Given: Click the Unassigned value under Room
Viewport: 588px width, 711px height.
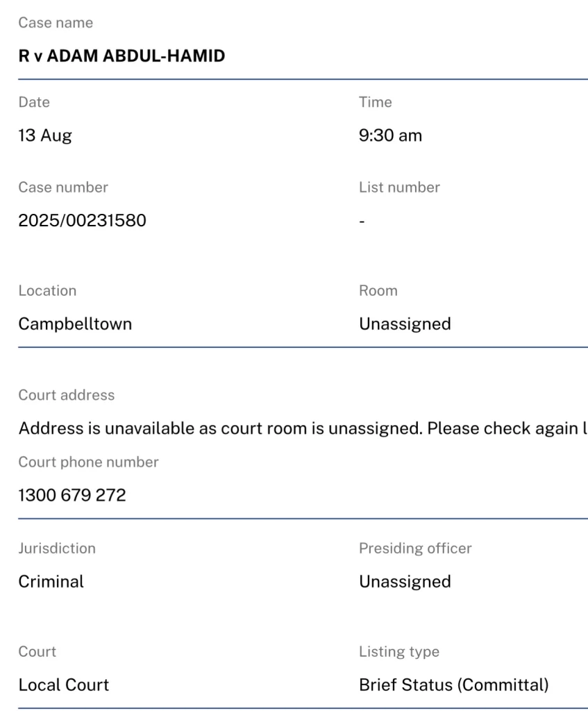Looking at the screenshot, I should (x=405, y=324).
